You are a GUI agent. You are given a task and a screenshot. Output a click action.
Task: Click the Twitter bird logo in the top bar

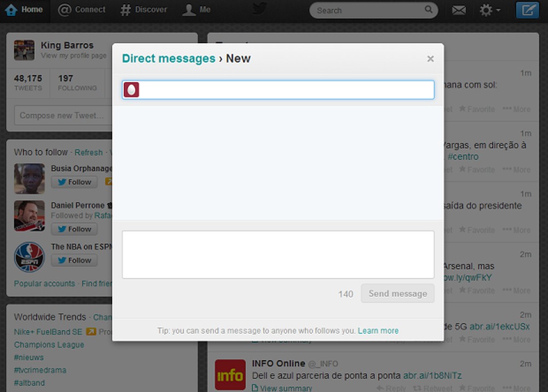pyautogui.click(x=259, y=9)
